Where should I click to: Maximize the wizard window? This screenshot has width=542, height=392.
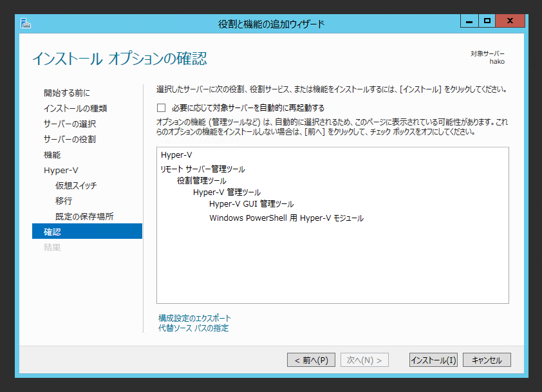click(487, 21)
